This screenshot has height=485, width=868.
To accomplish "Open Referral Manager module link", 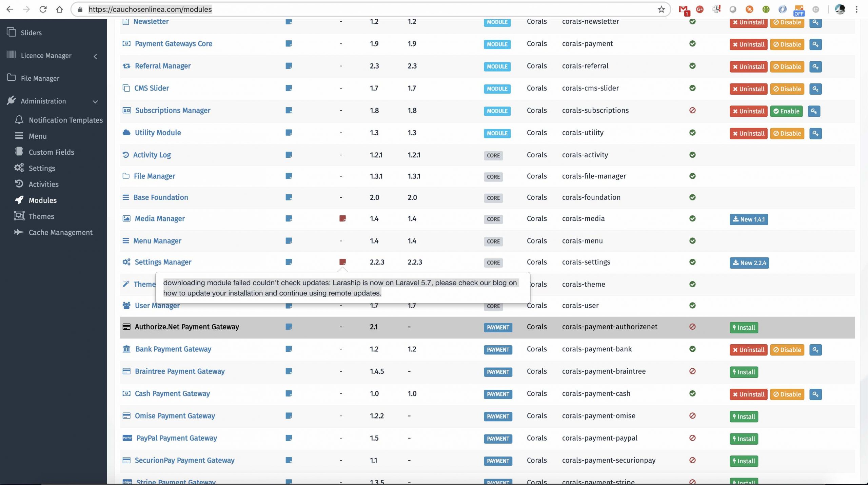I will coord(163,66).
